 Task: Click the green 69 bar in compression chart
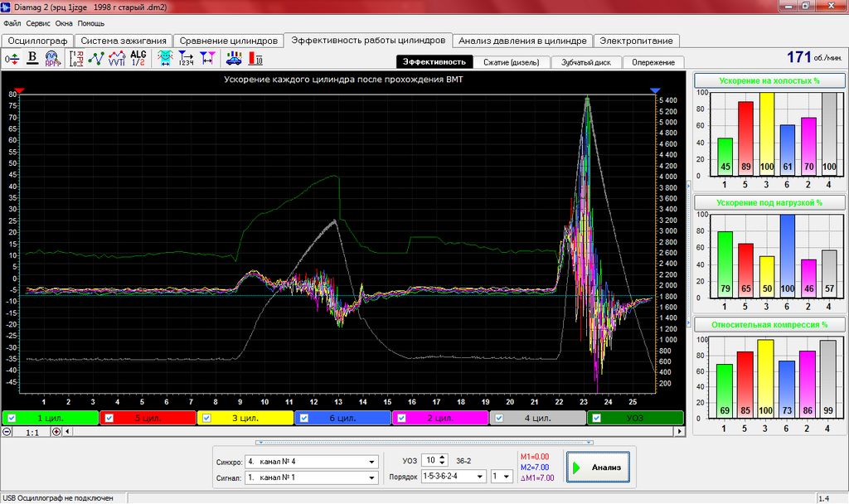725,391
